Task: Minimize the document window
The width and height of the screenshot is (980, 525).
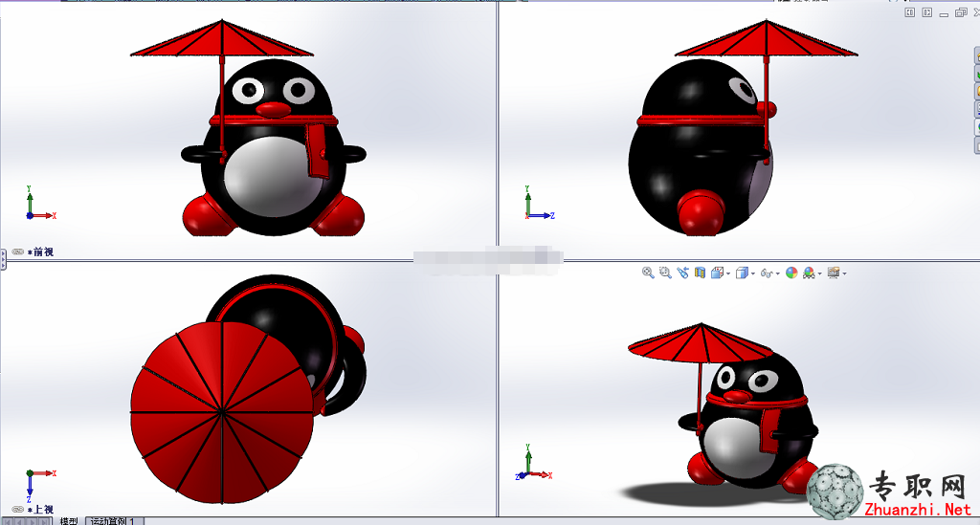Action: point(944,13)
